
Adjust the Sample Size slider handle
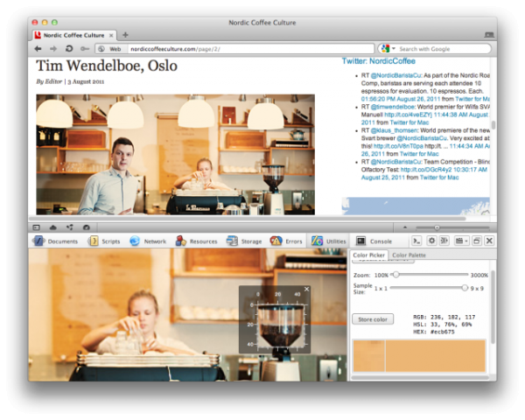[464, 287]
